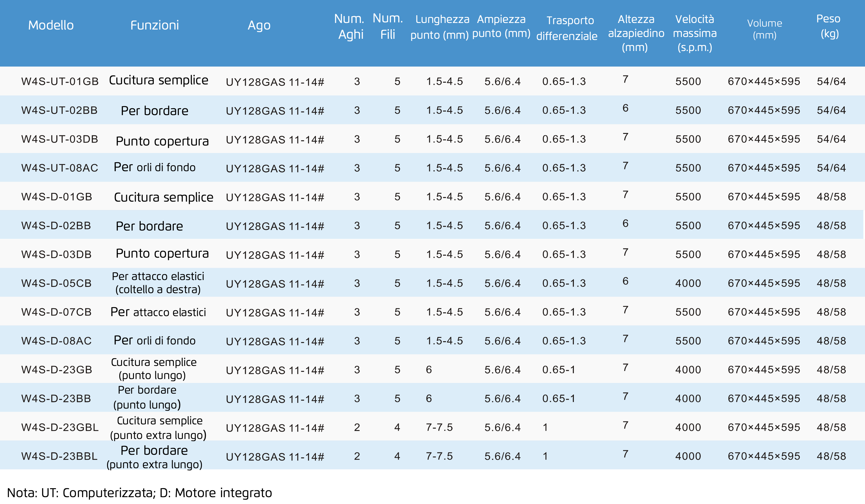Click the Velocità massima (s.p.m.) header
The width and height of the screenshot is (865, 504).
point(695,33)
